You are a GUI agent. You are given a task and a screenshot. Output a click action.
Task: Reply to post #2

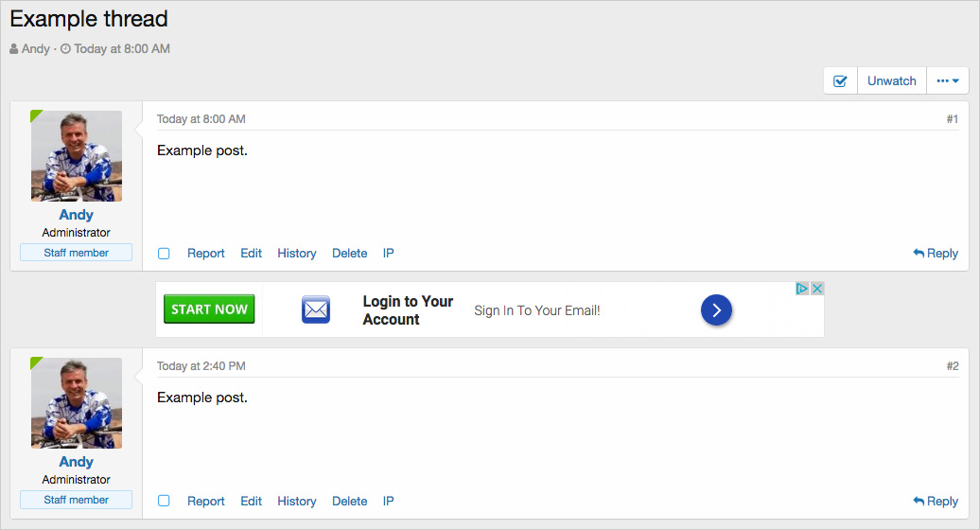[x=936, y=502]
